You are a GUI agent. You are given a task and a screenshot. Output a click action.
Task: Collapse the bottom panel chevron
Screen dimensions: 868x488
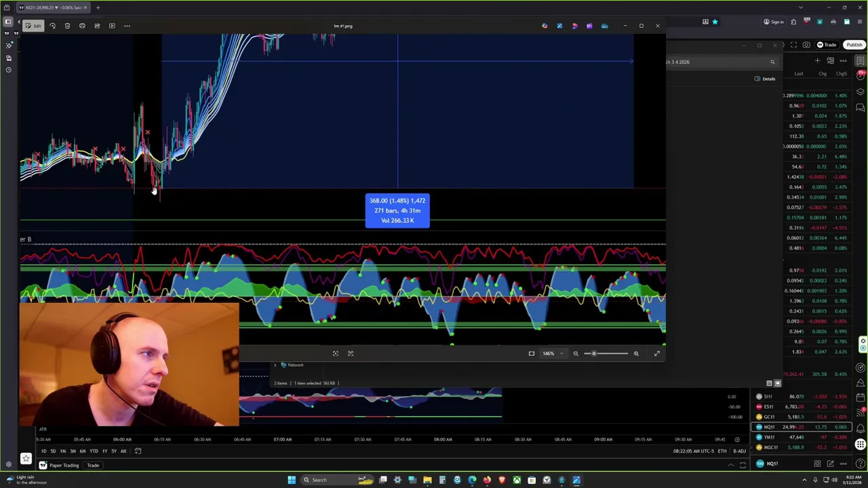point(730,466)
